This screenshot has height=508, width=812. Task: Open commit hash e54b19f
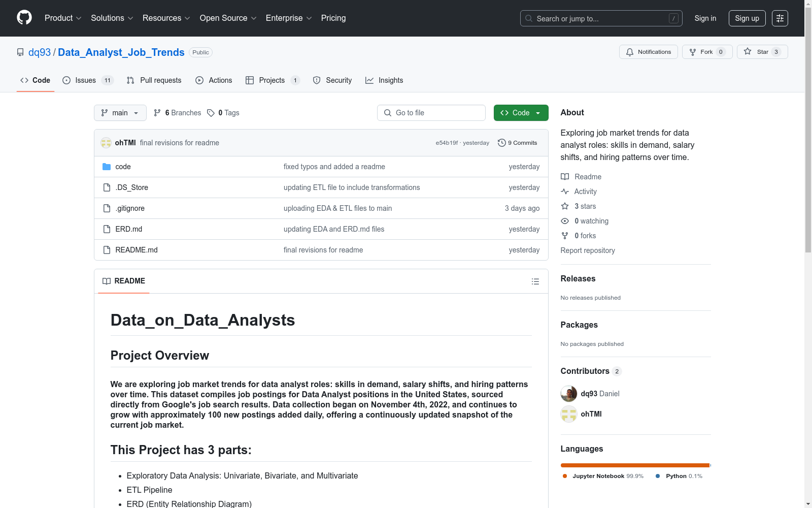click(447, 143)
